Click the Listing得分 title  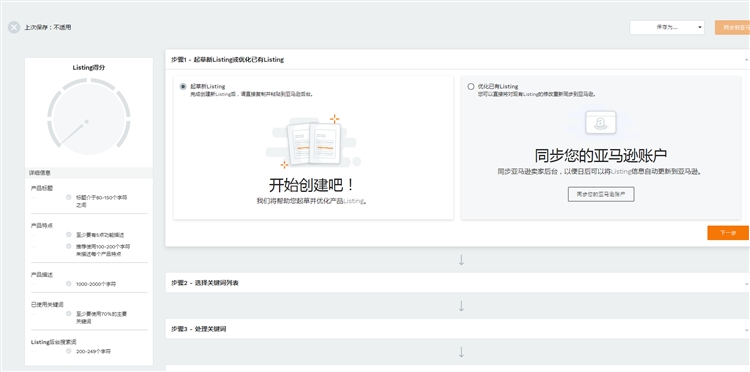(88, 67)
